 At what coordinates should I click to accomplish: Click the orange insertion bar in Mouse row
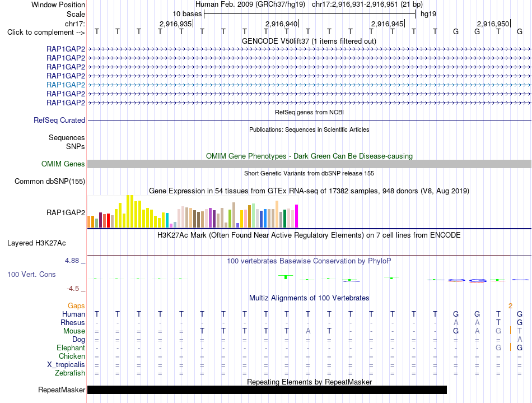pos(510,331)
